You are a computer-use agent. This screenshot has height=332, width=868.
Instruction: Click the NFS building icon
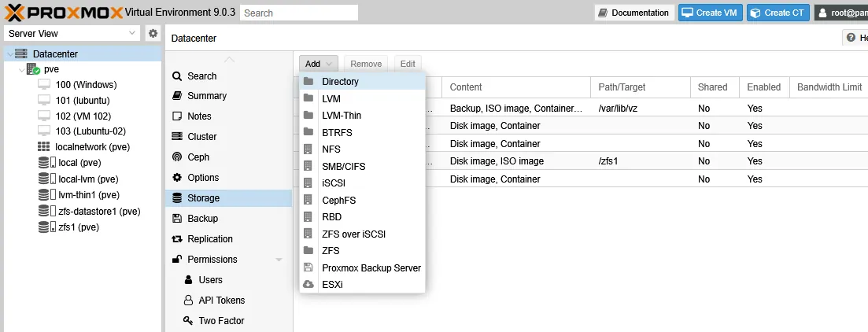coord(308,149)
